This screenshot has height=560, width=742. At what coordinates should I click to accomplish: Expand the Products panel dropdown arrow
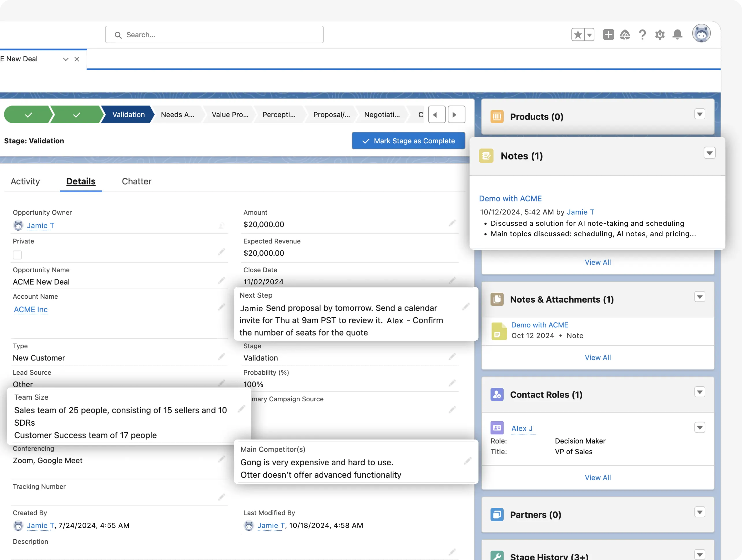700,114
